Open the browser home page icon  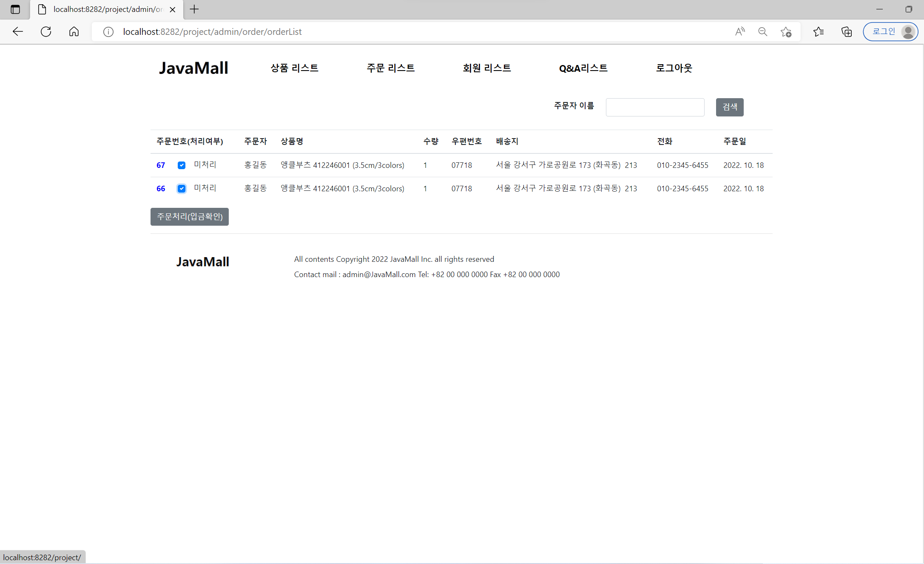click(74, 31)
